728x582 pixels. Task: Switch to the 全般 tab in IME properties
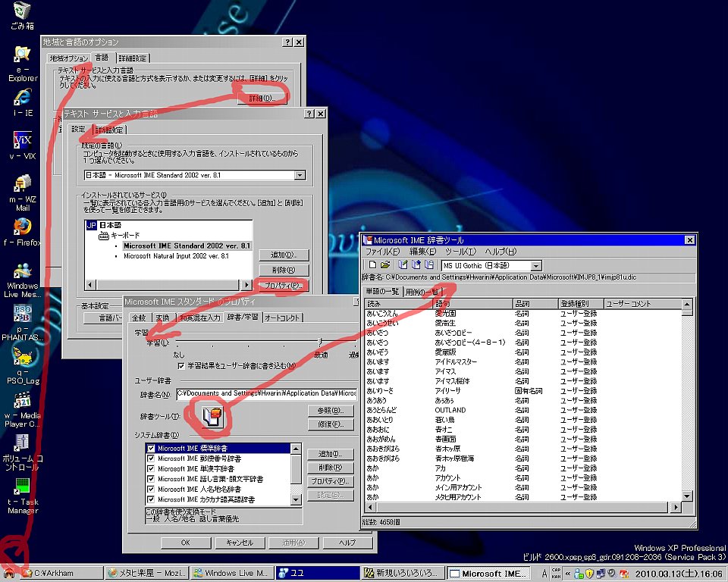(x=139, y=318)
